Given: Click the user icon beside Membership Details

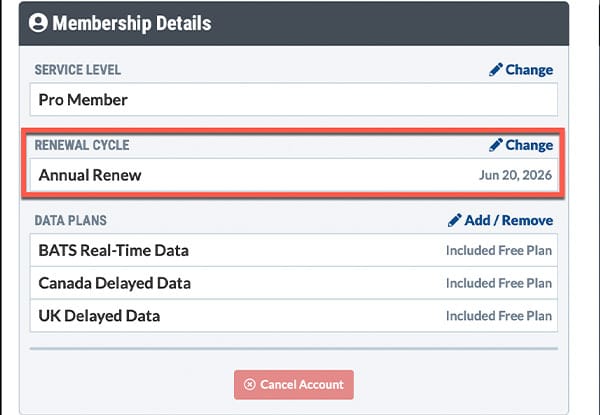Looking at the screenshot, I should coord(40,22).
